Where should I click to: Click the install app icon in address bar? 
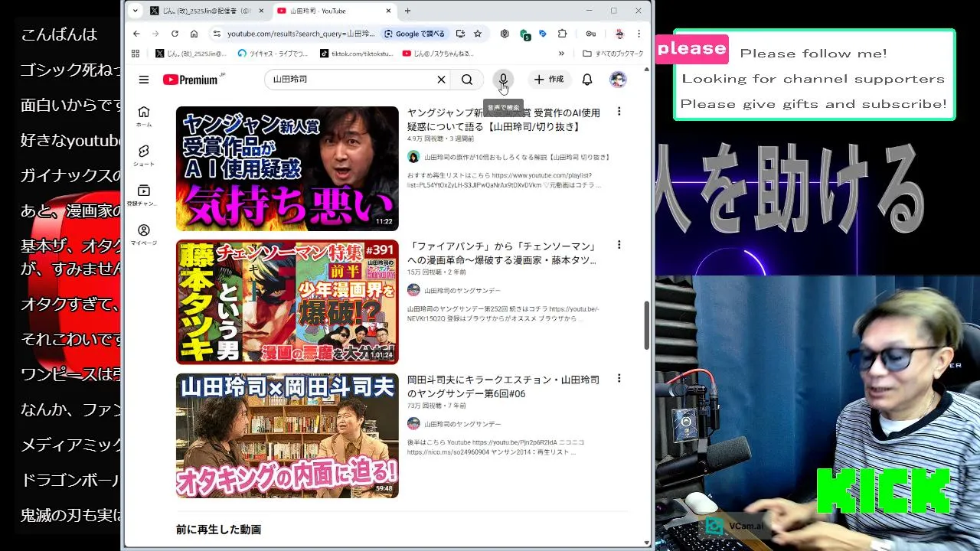click(x=460, y=34)
